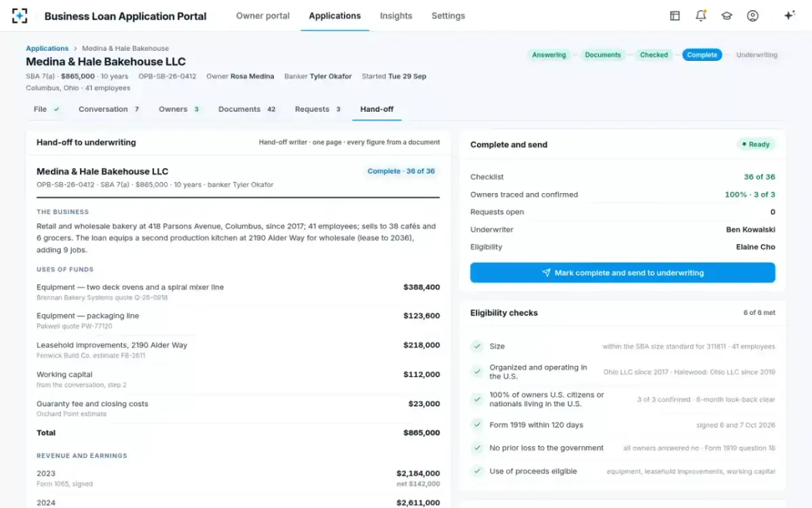Click the Applications breadcrumb link
The image size is (812, 508).
click(47, 49)
